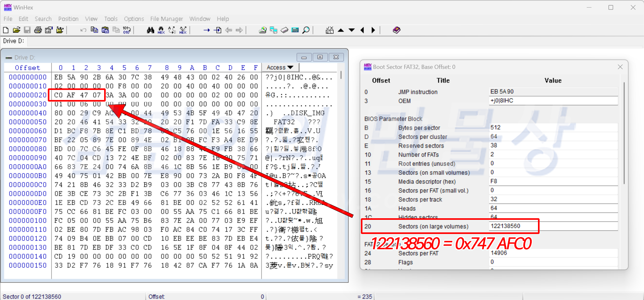Click the Open Disk toolbar icon
Image resolution: width=644 pixels, height=300 pixels.
point(263,30)
